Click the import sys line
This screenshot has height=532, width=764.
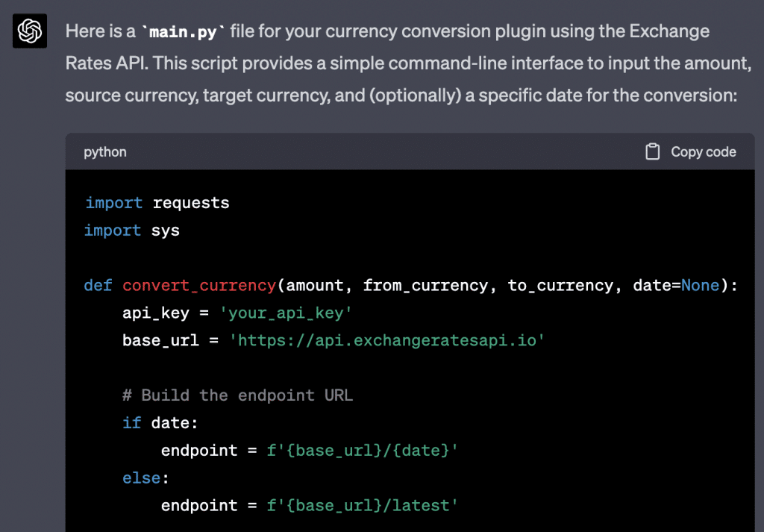tap(132, 230)
